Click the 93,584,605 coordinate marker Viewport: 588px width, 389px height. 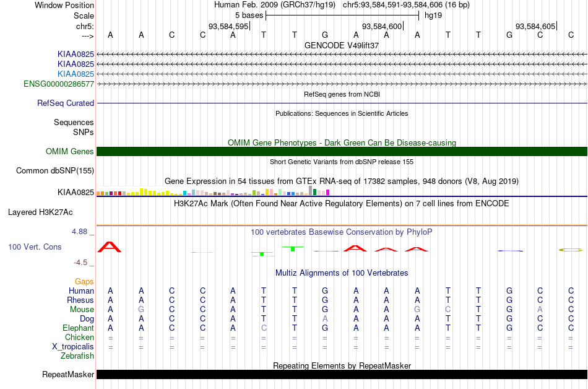535,26
